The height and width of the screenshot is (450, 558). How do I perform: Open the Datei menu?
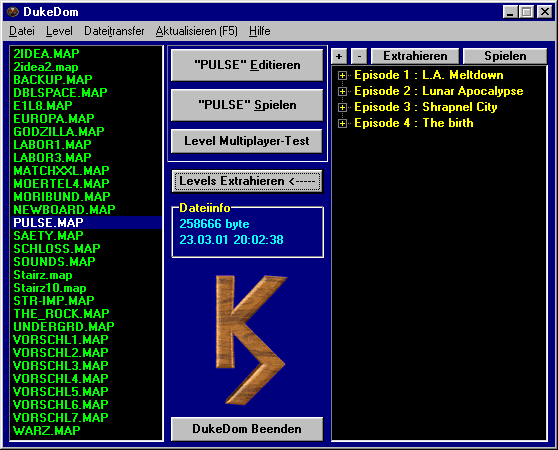tap(22, 31)
